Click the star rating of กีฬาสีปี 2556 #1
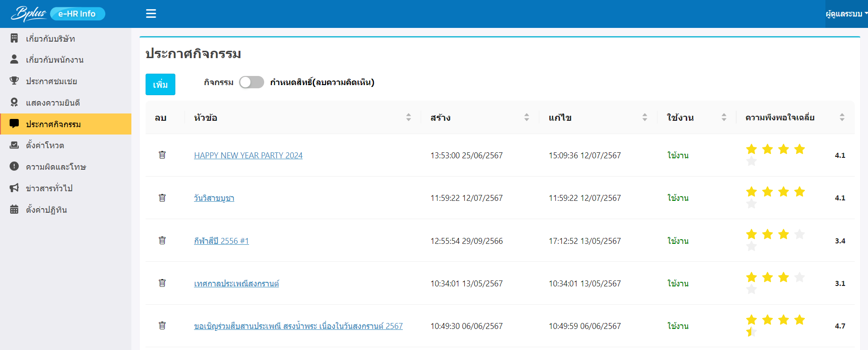Viewport: 868px width, 350px height. coord(776,240)
